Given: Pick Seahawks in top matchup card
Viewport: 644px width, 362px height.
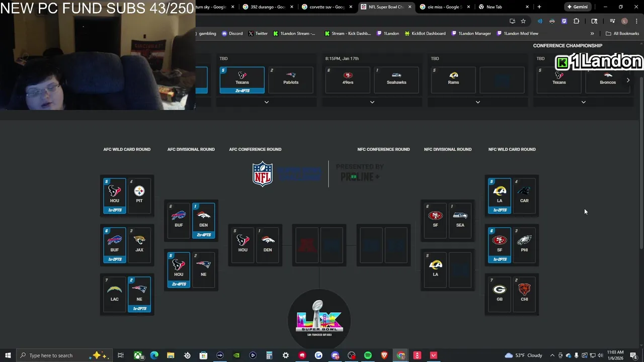Looking at the screenshot, I should pyautogui.click(x=396, y=80).
